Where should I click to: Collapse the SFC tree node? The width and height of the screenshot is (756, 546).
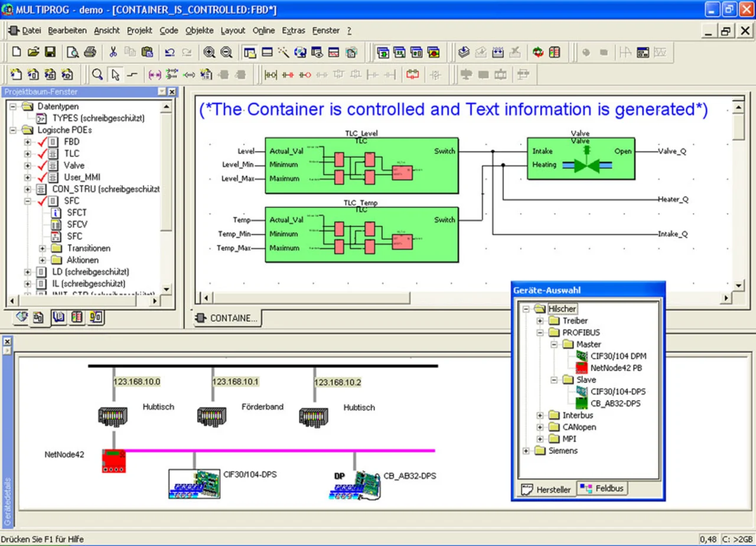[27, 201]
